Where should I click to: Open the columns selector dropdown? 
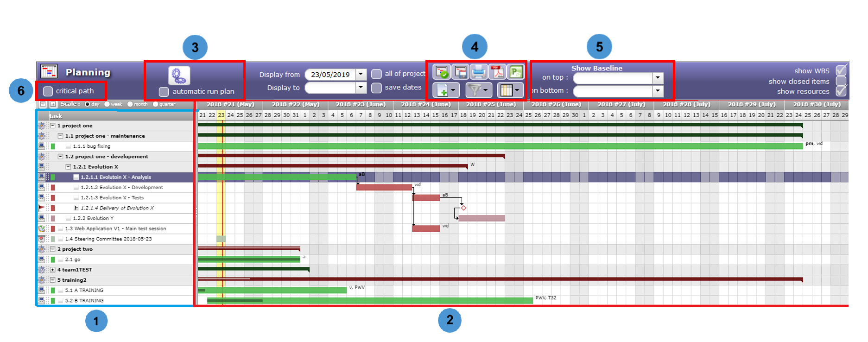pyautogui.click(x=510, y=90)
